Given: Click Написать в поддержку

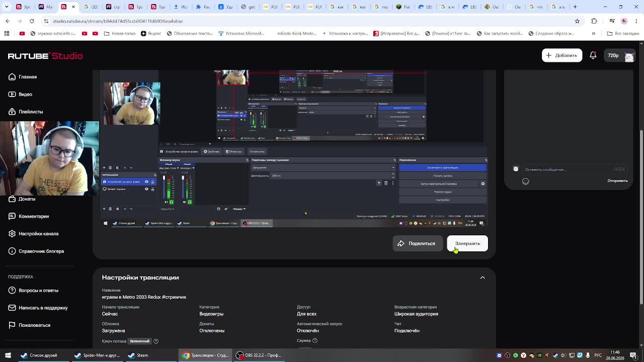Looking at the screenshot, I should tap(43, 308).
